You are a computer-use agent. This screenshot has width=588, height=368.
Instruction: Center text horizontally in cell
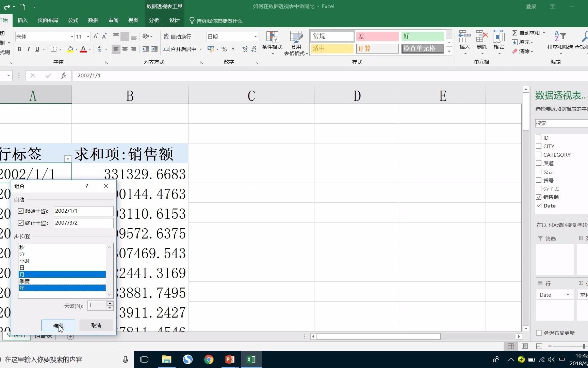pos(125,49)
